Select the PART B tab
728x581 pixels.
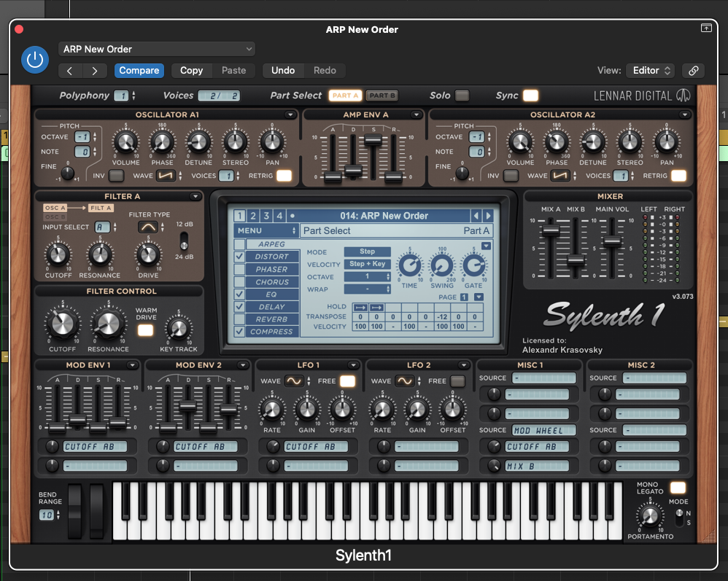(382, 95)
